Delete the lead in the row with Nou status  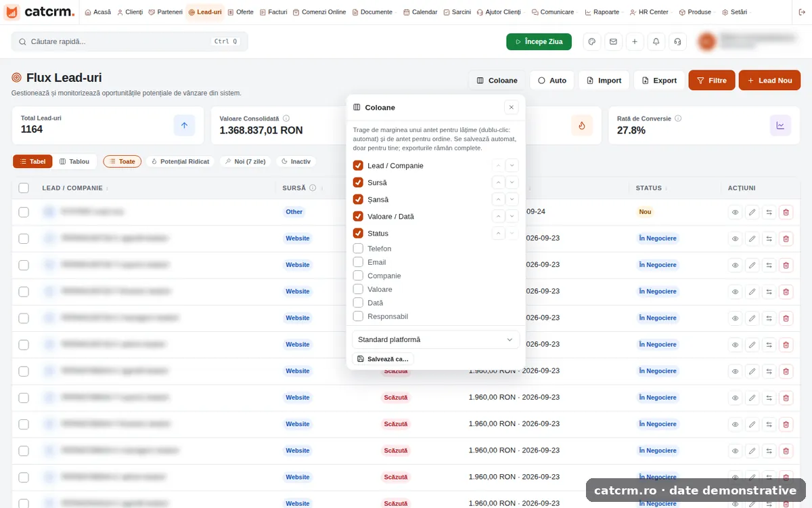click(786, 212)
